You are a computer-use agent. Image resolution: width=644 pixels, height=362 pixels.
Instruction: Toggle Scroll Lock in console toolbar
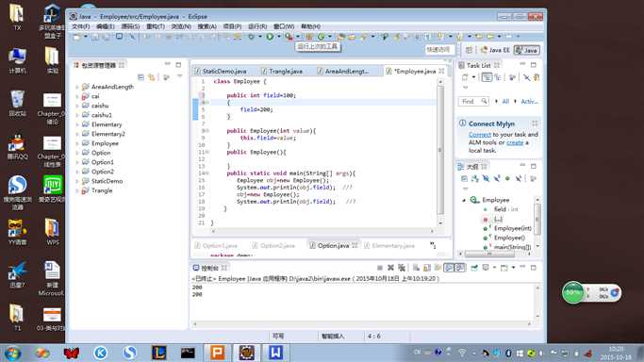click(x=427, y=268)
